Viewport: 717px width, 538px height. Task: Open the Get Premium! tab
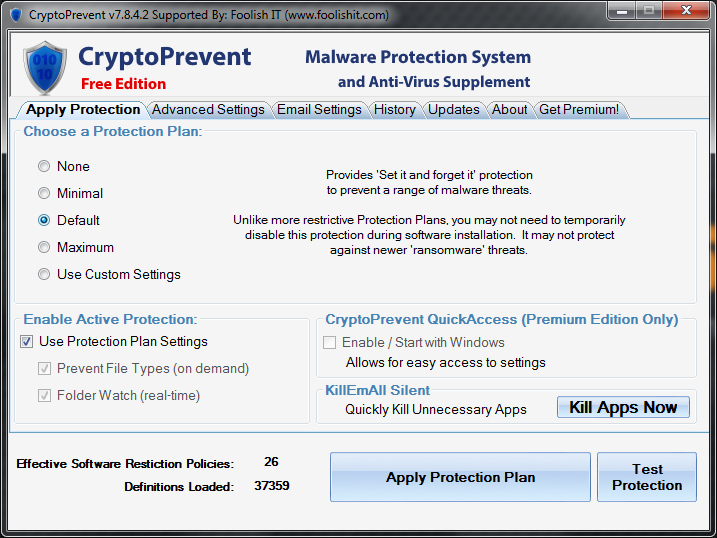579,110
